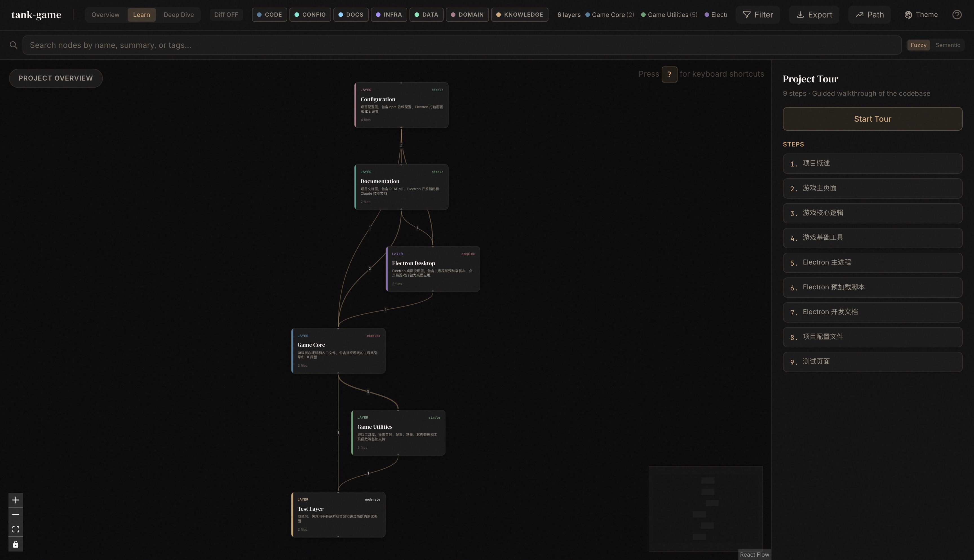Click the node search input field
This screenshot has width=974, height=560.
pos(462,45)
